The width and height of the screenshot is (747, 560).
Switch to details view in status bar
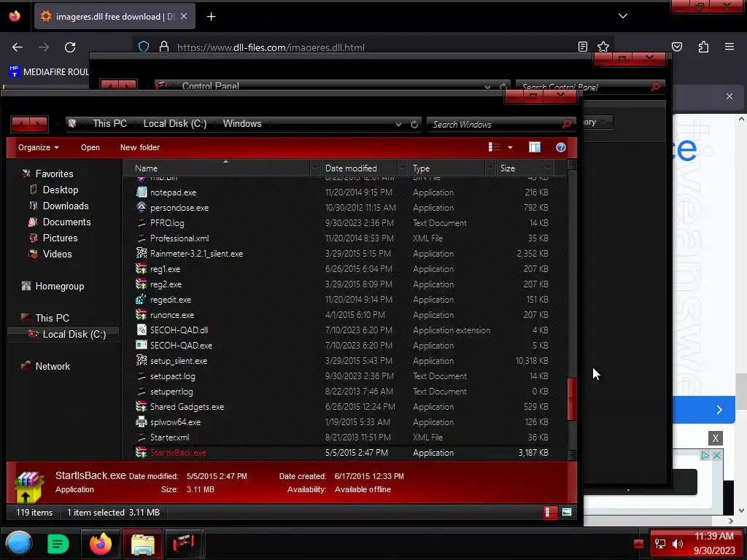[x=549, y=513]
